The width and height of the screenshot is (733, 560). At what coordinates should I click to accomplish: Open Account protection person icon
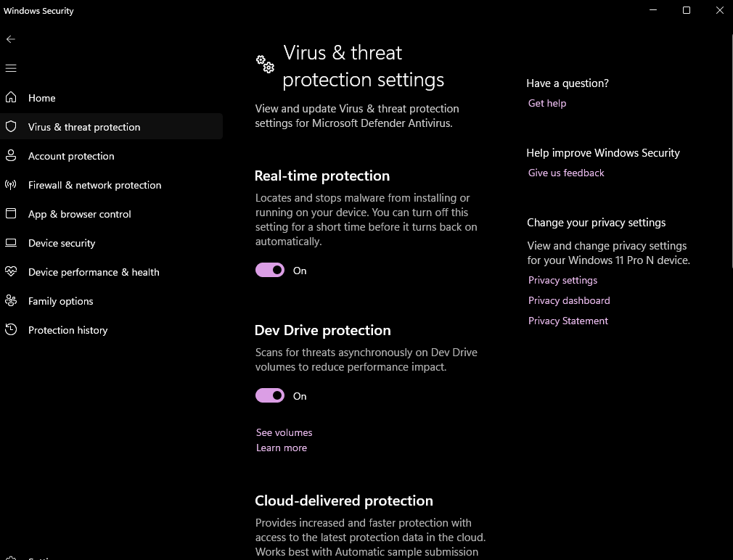pos(11,156)
